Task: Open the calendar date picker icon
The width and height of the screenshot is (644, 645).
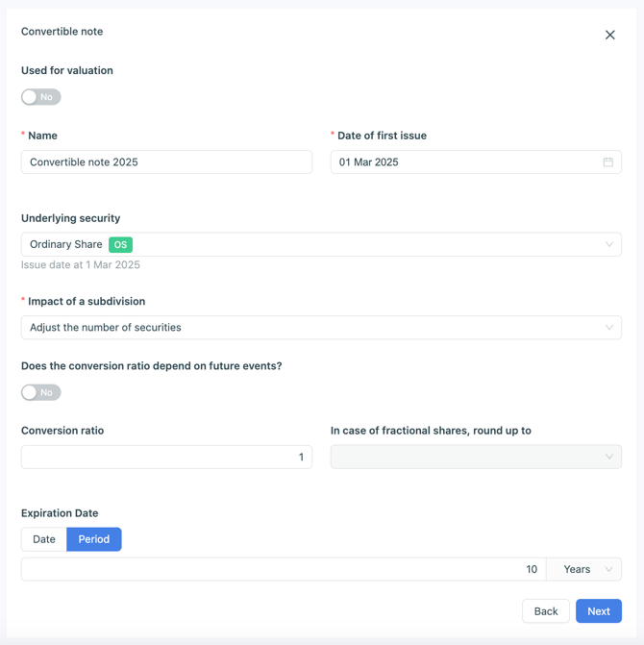Action: (607, 162)
